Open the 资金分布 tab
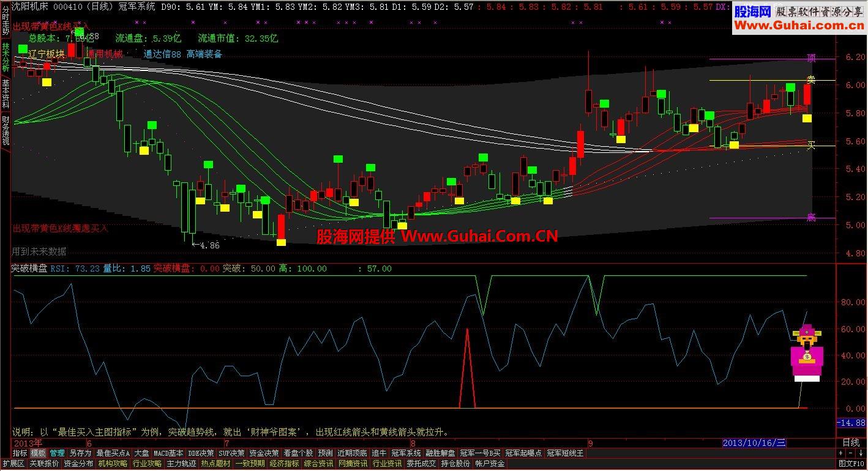 coord(78,464)
